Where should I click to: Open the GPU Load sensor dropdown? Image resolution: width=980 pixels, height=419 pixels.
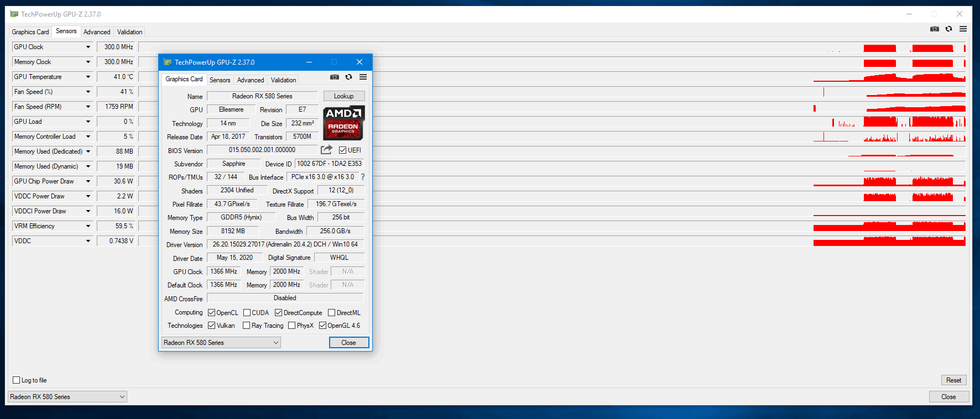tap(88, 122)
